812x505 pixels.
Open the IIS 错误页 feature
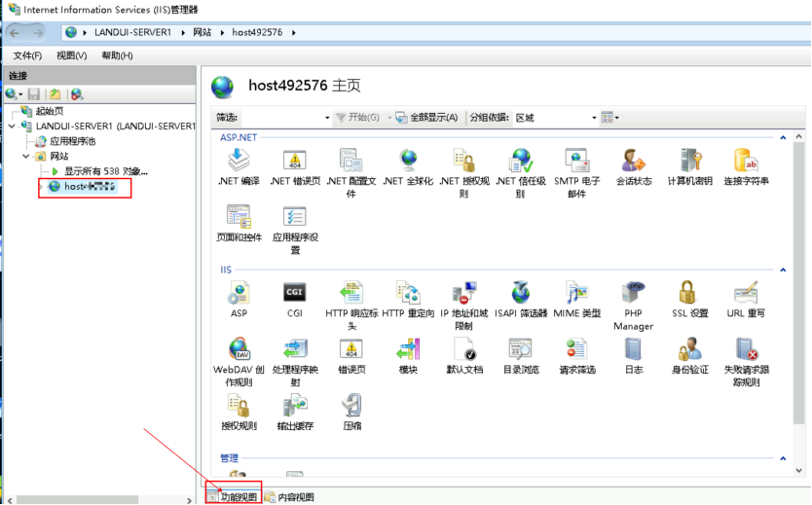[x=351, y=355]
